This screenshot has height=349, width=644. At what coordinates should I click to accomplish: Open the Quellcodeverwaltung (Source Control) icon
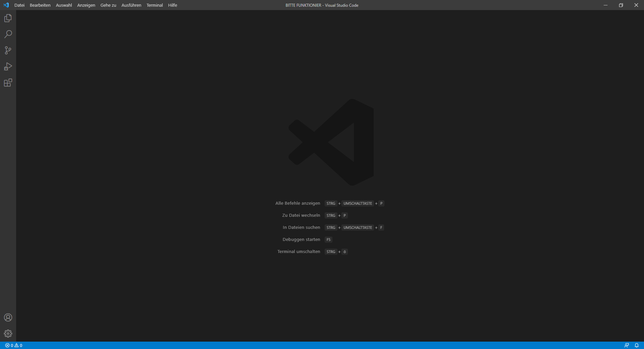(x=8, y=50)
